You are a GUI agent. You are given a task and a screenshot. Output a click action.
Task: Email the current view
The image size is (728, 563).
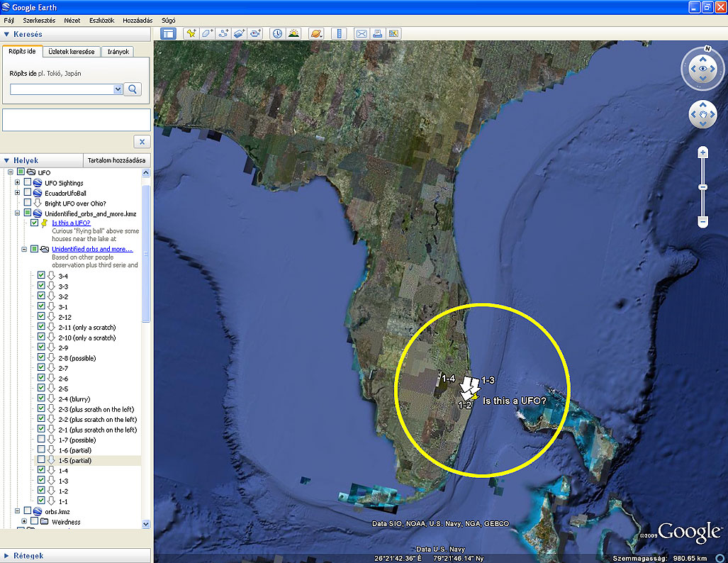[x=362, y=33]
